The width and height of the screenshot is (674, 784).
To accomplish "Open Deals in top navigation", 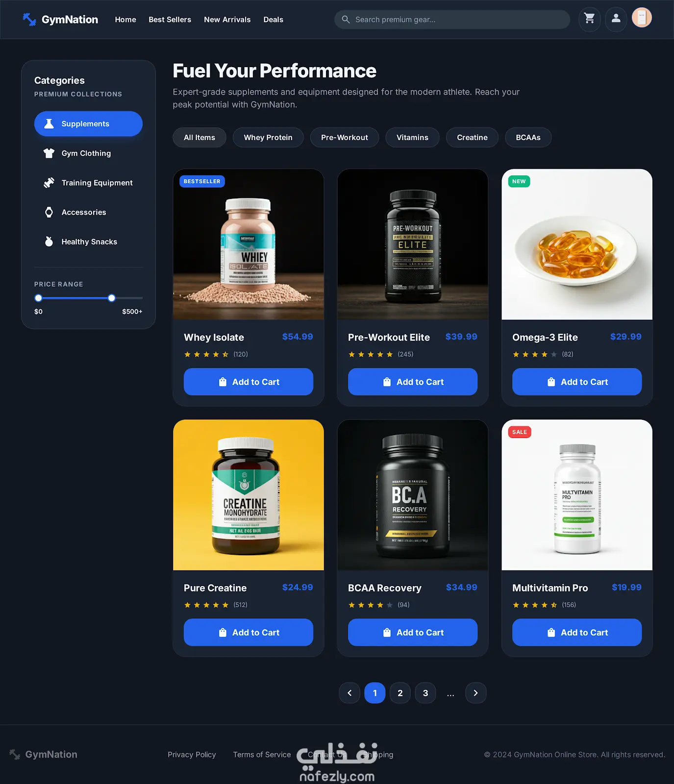I will (x=274, y=20).
